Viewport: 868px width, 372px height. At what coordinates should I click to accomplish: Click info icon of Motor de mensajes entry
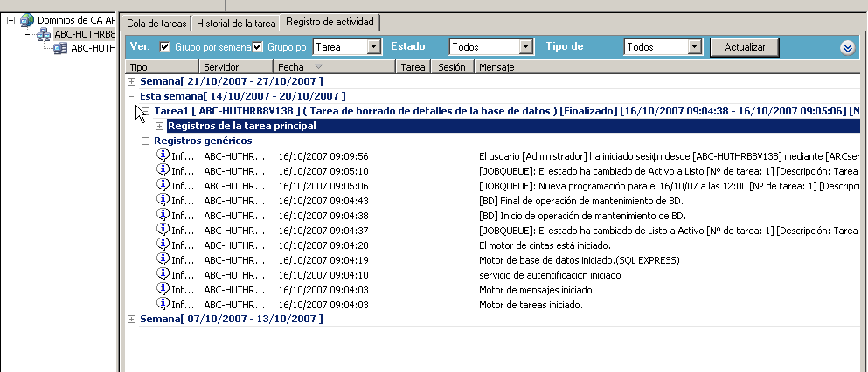[x=163, y=289]
